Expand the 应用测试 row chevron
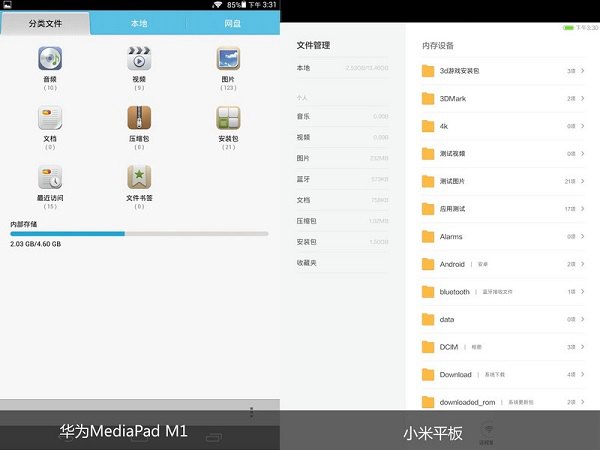Image resolution: width=600 pixels, height=450 pixels. point(582,209)
